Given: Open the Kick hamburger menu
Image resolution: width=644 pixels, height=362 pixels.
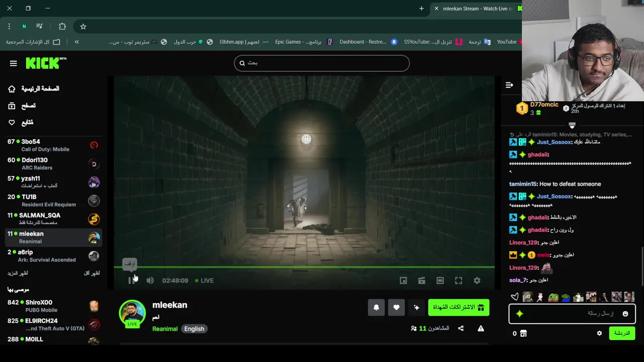Looking at the screenshot, I should (x=13, y=63).
